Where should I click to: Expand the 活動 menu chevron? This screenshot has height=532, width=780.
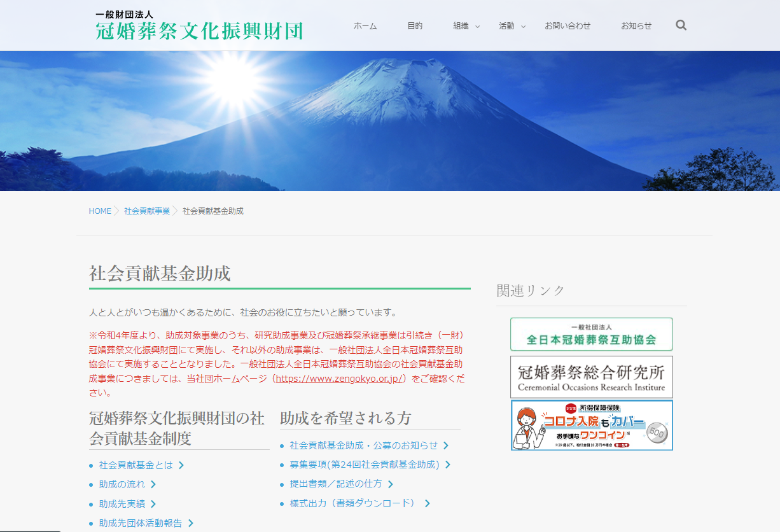coord(523,27)
